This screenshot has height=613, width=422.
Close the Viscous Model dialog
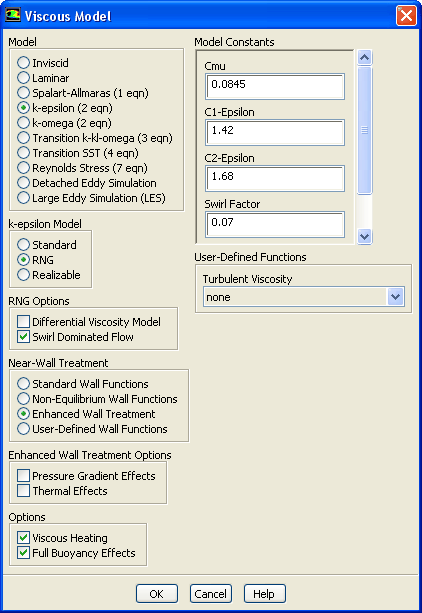(406, 16)
